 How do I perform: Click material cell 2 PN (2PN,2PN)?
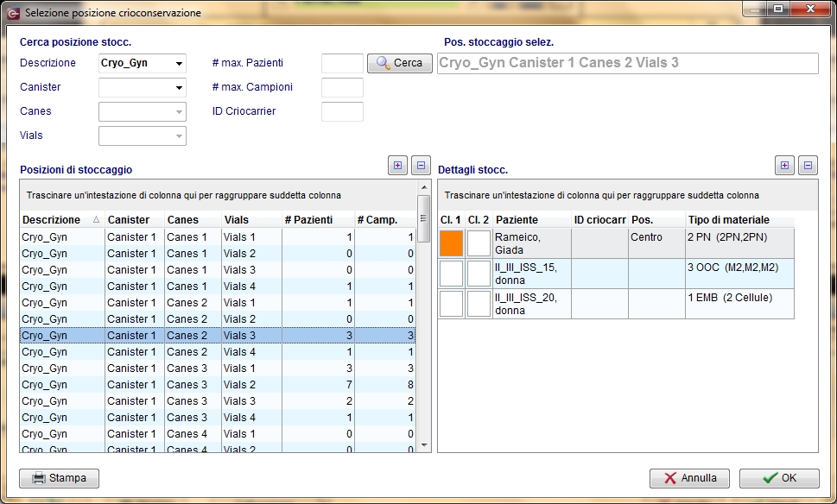coord(739,243)
